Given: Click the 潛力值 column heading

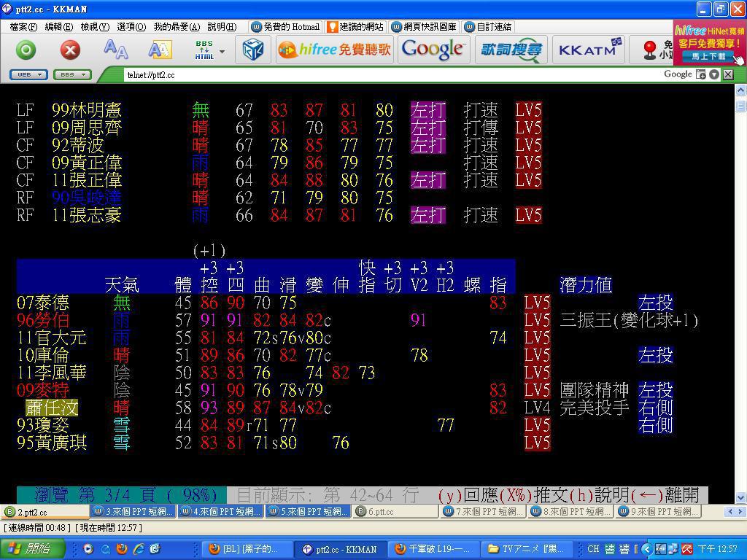Looking at the screenshot, I should pos(586,285).
